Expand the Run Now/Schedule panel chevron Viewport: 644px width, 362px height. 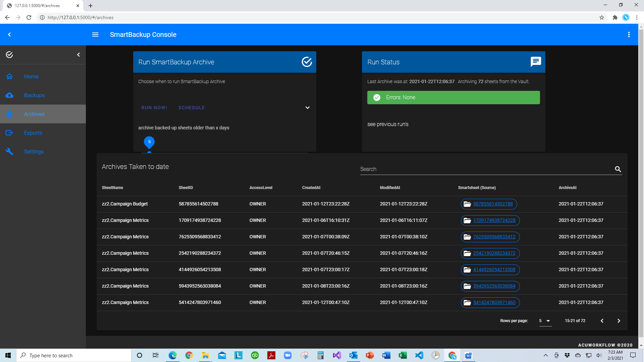(x=307, y=108)
